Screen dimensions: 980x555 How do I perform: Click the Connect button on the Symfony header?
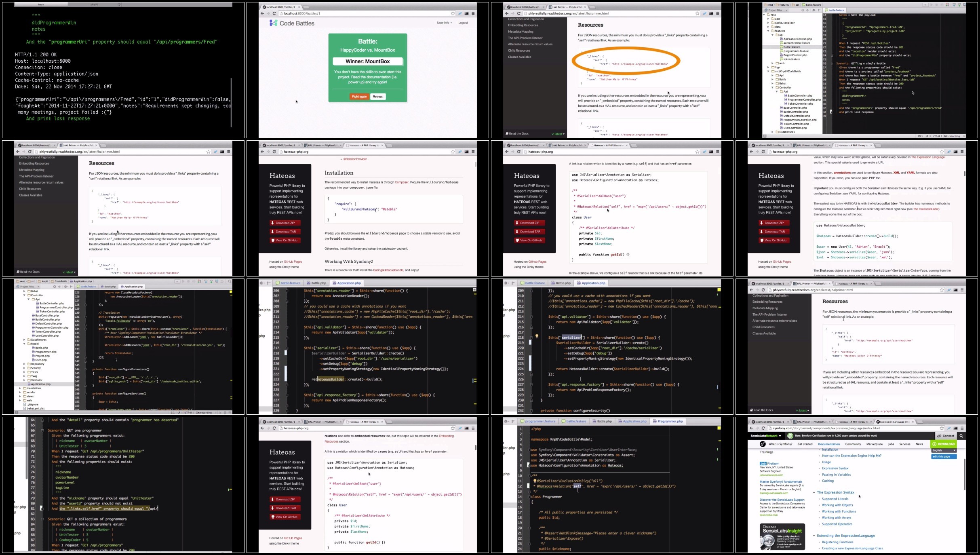coord(946,436)
